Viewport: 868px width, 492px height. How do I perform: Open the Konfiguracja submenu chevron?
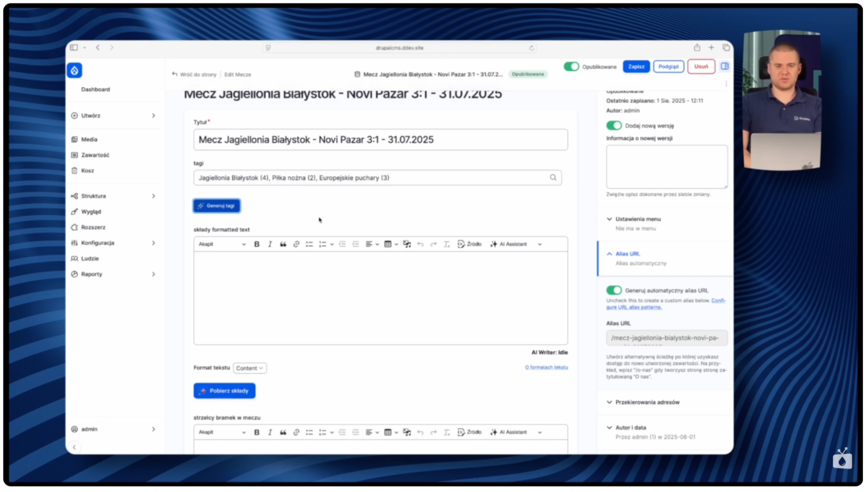[x=154, y=243]
